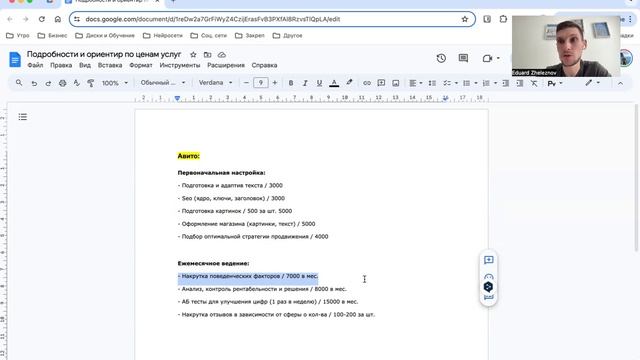Open the Нейросети bookmarks folder
The image size is (640, 360).
(163, 36)
